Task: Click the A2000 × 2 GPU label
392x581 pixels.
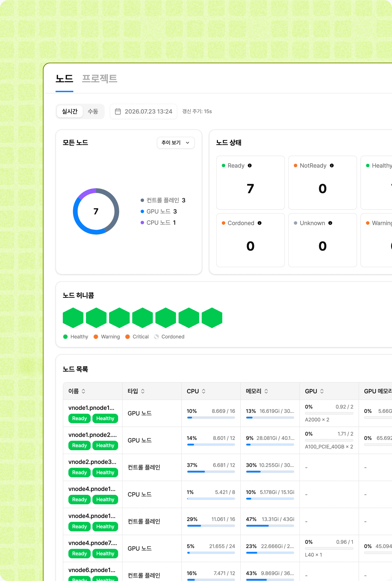Action: click(317, 420)
